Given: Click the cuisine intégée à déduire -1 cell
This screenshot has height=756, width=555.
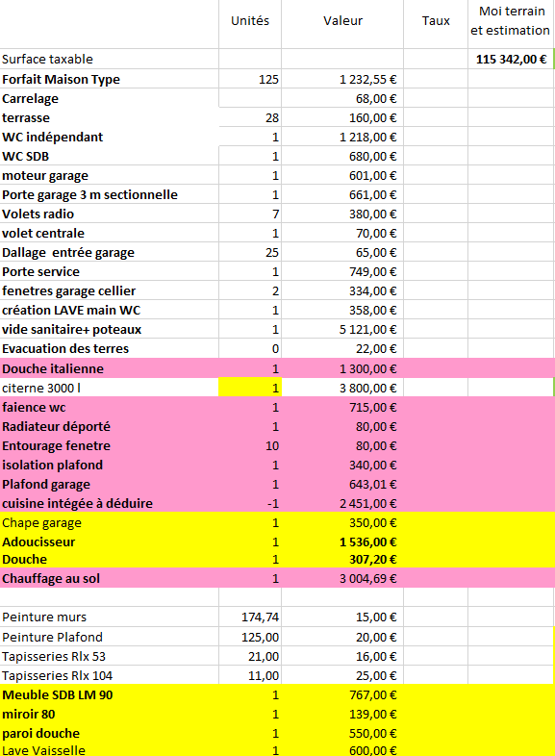Looking at the screenshot, I should point(250,503).
